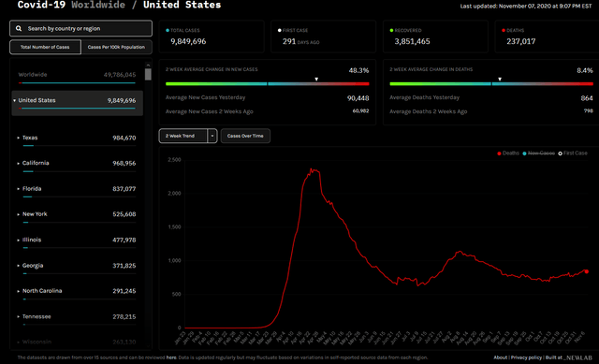Click the United States heading in the title

point(183,5)
